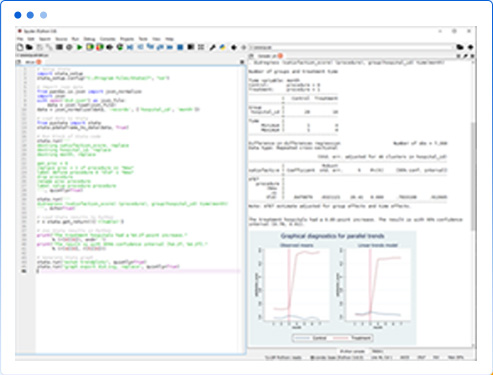Click the Control legend entry in plot
493x375 pixels.
[x=311, y=338]
